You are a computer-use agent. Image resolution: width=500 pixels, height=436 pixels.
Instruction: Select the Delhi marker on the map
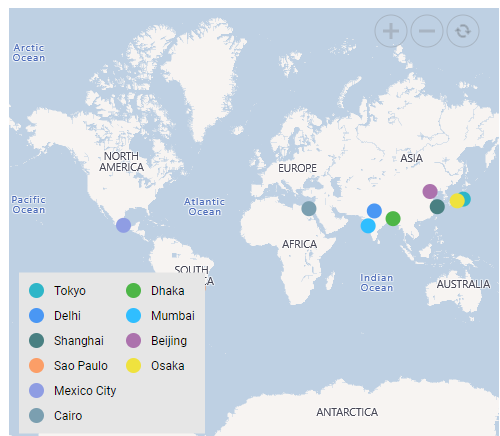(x=374, y=211)
